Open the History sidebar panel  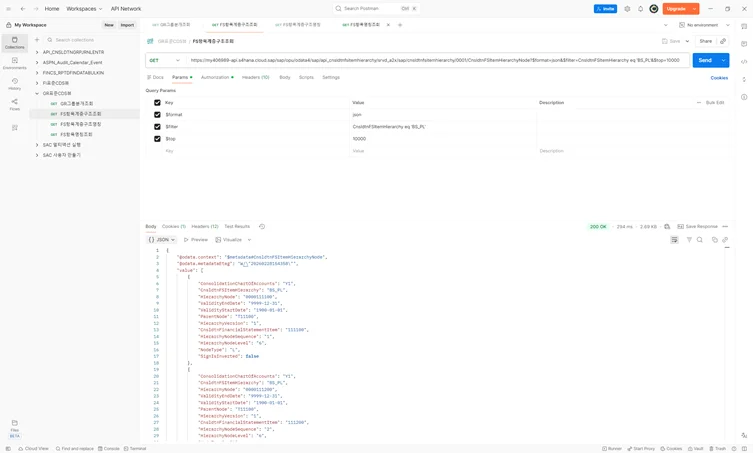click(14, 84)
